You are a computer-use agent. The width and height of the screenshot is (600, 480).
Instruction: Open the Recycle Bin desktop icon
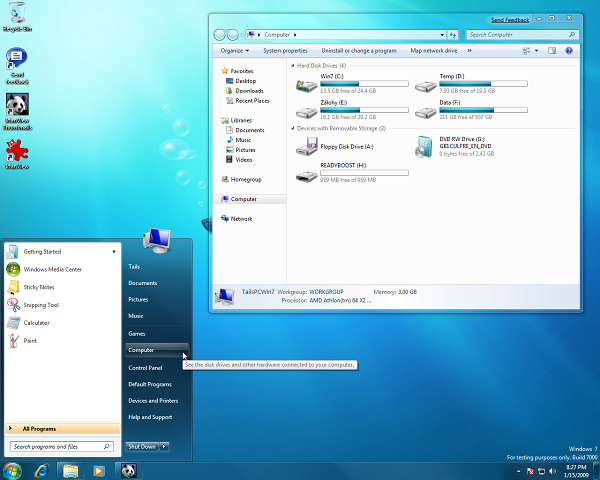click(x=15, y=18)
